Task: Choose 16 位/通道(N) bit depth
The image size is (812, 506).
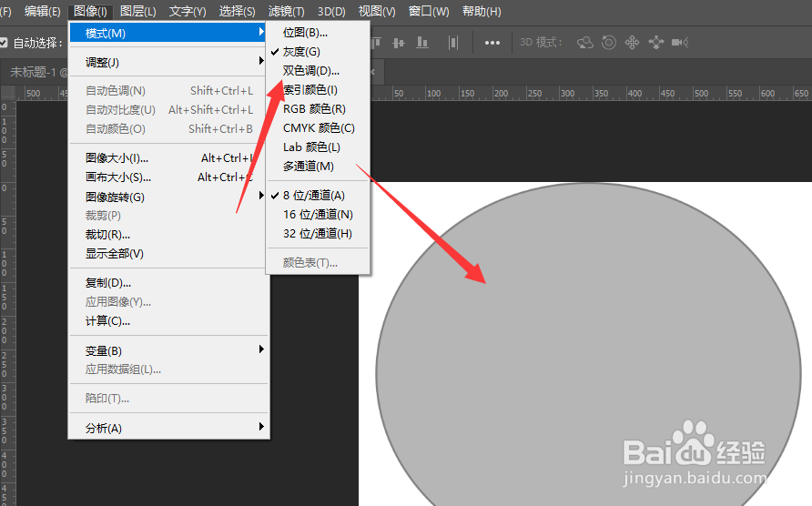Action: (318, 215)
